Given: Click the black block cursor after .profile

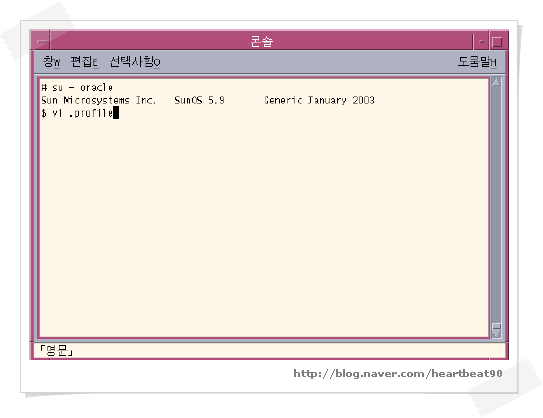Looking at the screenshot, I should pos(116,113).
